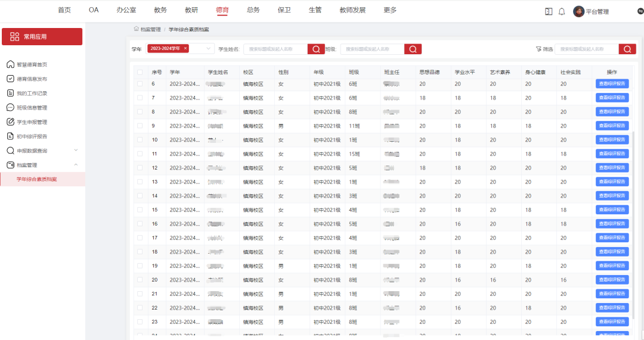Collapse the 档案管理 sidebar section
644x340 pixels.
click(x=75, y=165)
